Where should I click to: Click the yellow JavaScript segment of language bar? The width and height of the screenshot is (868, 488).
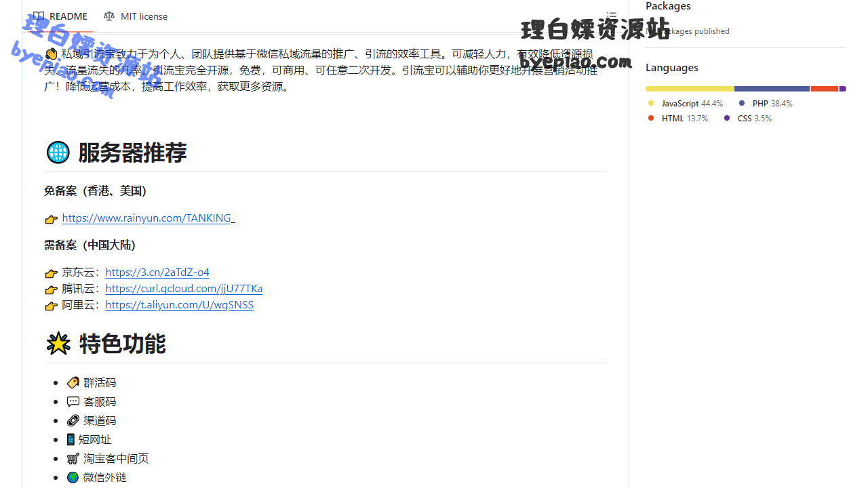click(690, 89)
